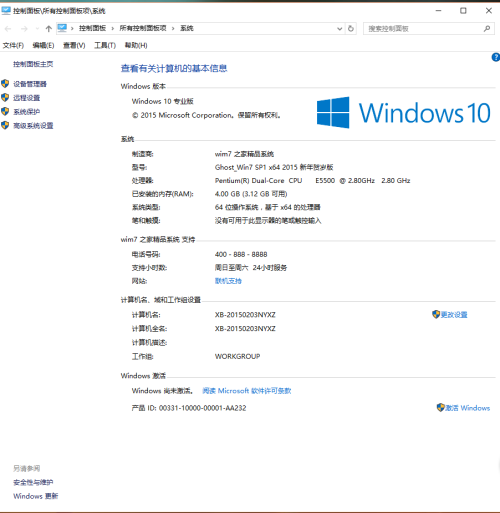Viewport: 500px width, 513px height.
Task: Open the 帮助(H) menu
Action: pos(136,45)
